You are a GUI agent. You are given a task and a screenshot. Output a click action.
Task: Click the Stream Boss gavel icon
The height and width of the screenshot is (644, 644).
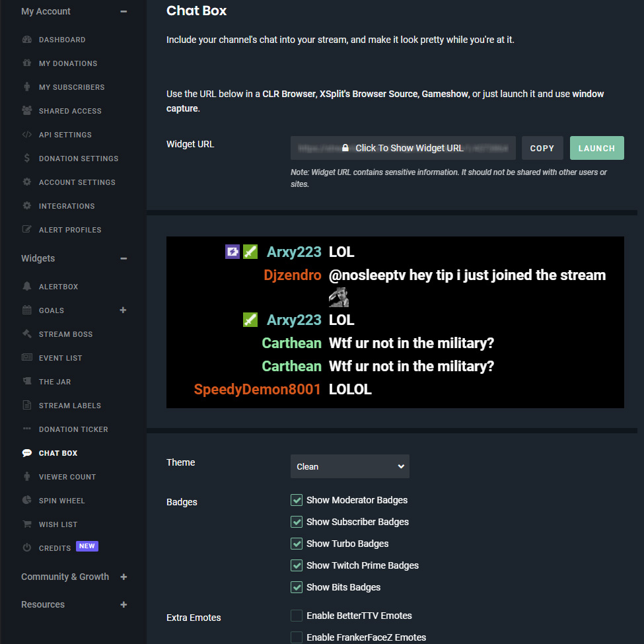point(27,334)
